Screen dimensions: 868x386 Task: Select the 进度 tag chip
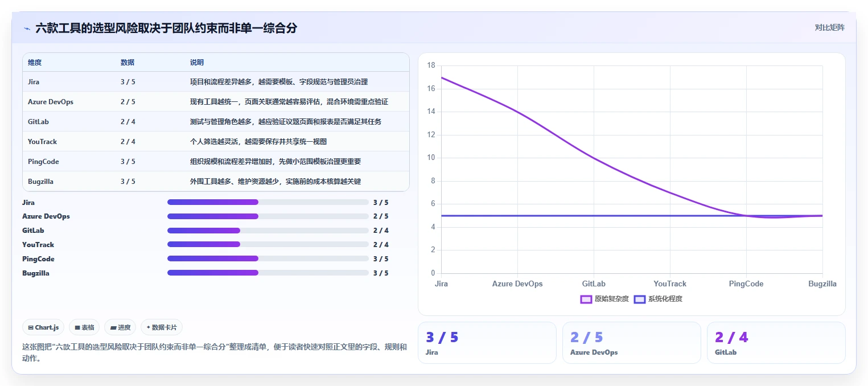(120, 327)
